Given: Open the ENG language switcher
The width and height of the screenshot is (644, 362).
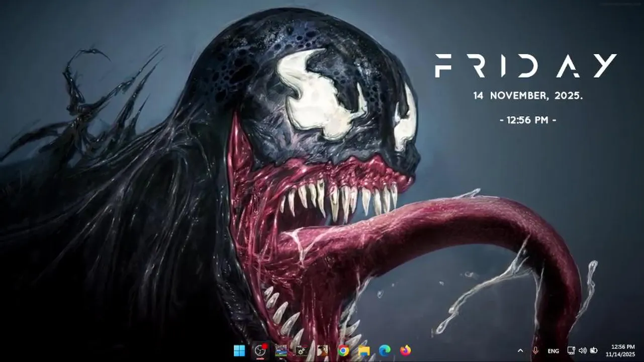Looking at the screenshot, I should pos(553,351).
